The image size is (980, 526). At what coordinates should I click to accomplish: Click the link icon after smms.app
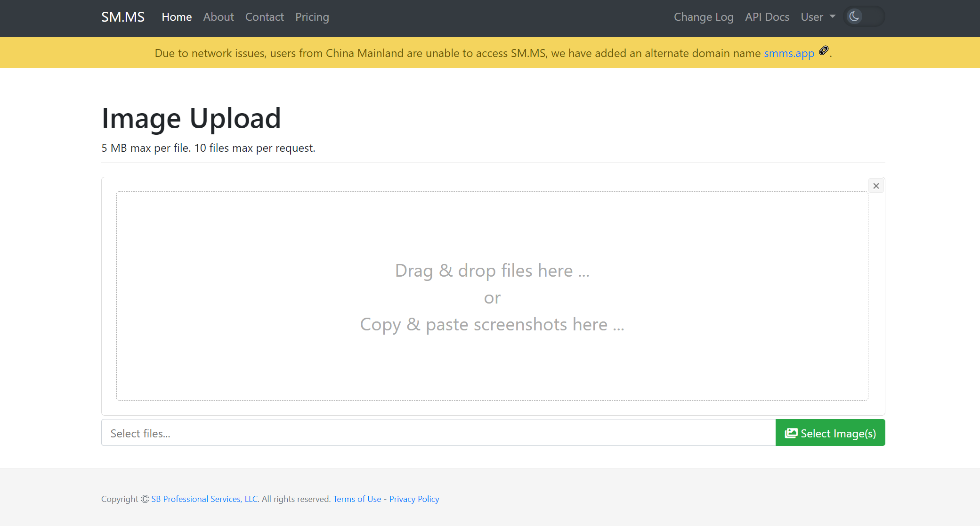(x=824, y=50)
